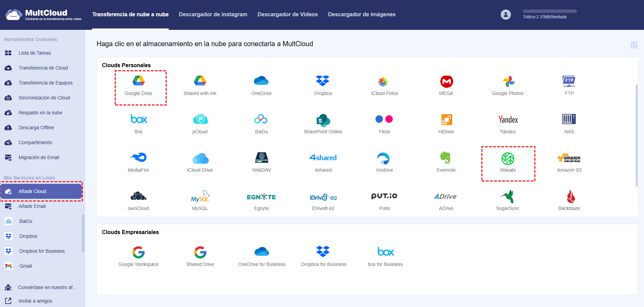Select the MEGA cloud icon
Image resolution: width=644 pixels, height=307 pixels.
tap(446, 81)
